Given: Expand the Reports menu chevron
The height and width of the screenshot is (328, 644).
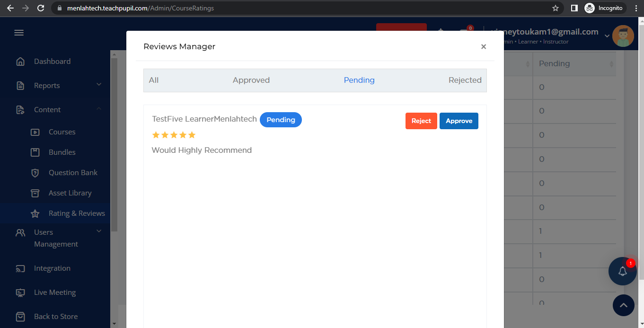Looking at the screenshot, I should [x=99, y=85].
